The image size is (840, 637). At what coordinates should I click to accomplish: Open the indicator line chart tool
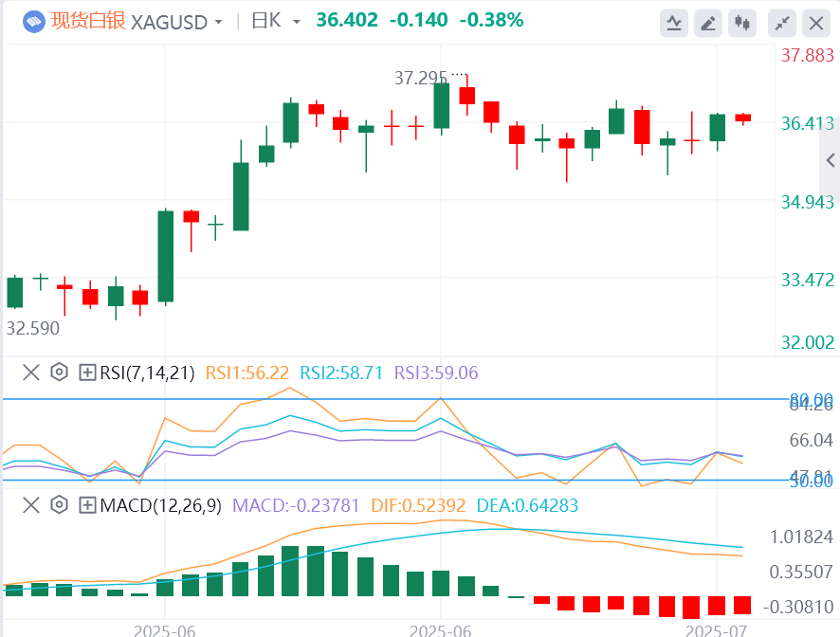click(674, 23)
